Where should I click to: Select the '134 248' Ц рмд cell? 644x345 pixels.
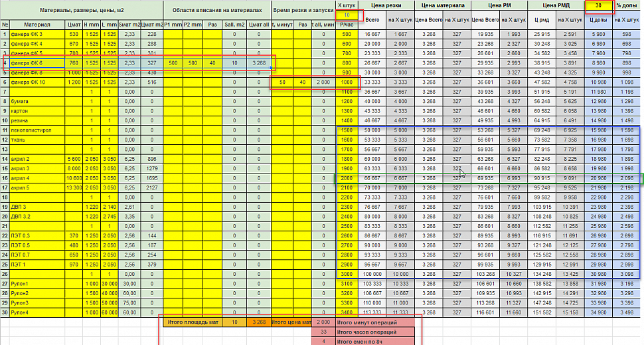coord(542,274)
